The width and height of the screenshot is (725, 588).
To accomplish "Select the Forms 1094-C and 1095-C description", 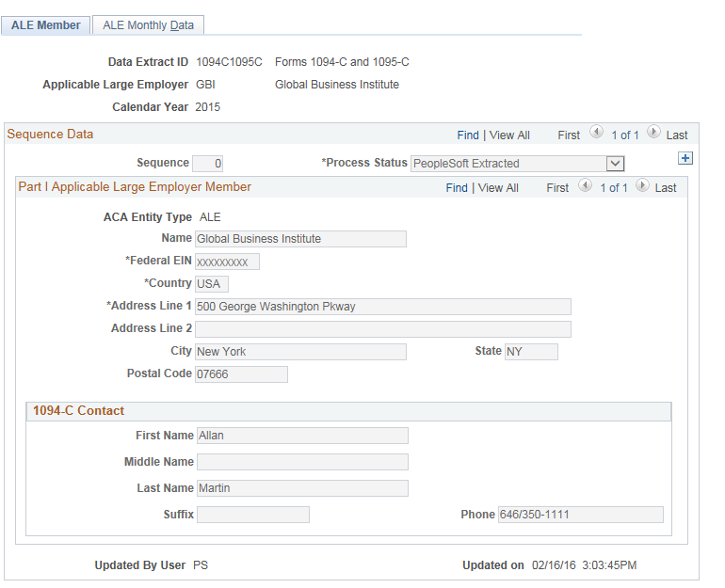I will point(342,62).
